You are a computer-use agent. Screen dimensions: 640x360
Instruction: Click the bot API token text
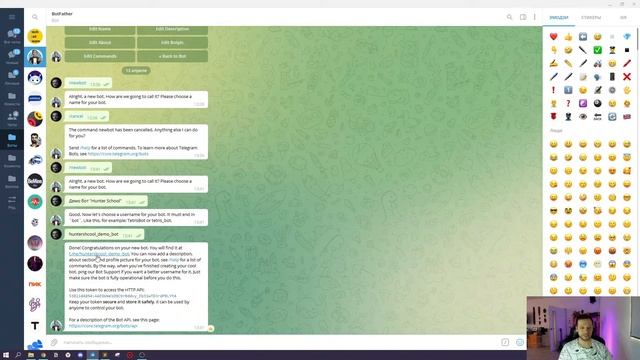click(122, 296)
